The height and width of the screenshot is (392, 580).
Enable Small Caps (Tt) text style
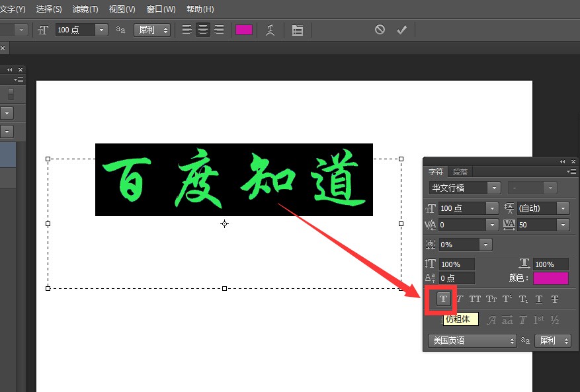491,299
